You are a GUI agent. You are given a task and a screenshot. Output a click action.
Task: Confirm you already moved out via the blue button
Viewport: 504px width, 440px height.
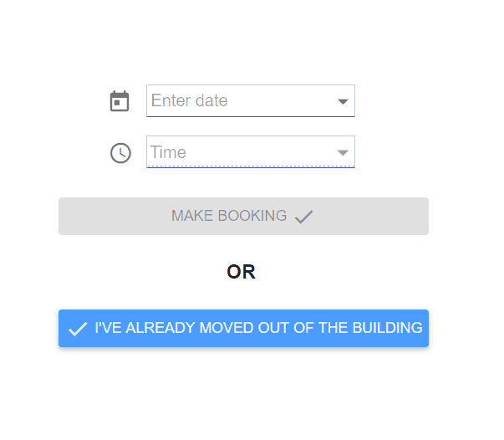[x=243, y=329]
